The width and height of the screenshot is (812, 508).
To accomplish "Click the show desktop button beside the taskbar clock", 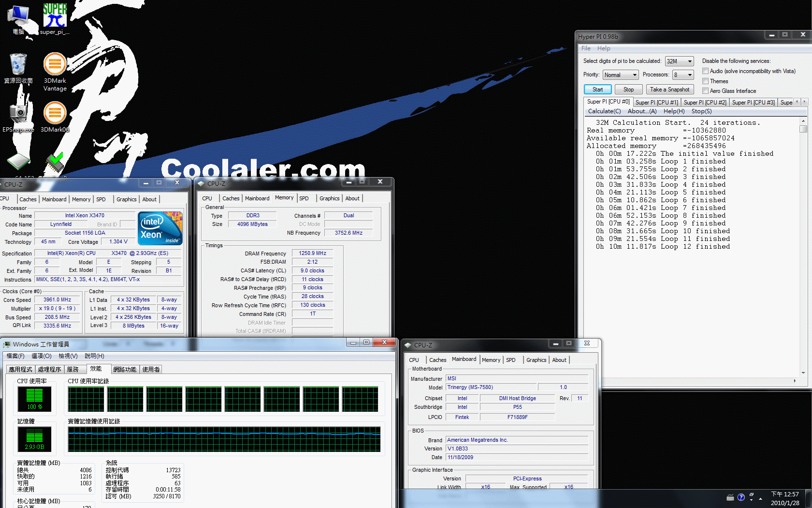I will coord(809,498).
